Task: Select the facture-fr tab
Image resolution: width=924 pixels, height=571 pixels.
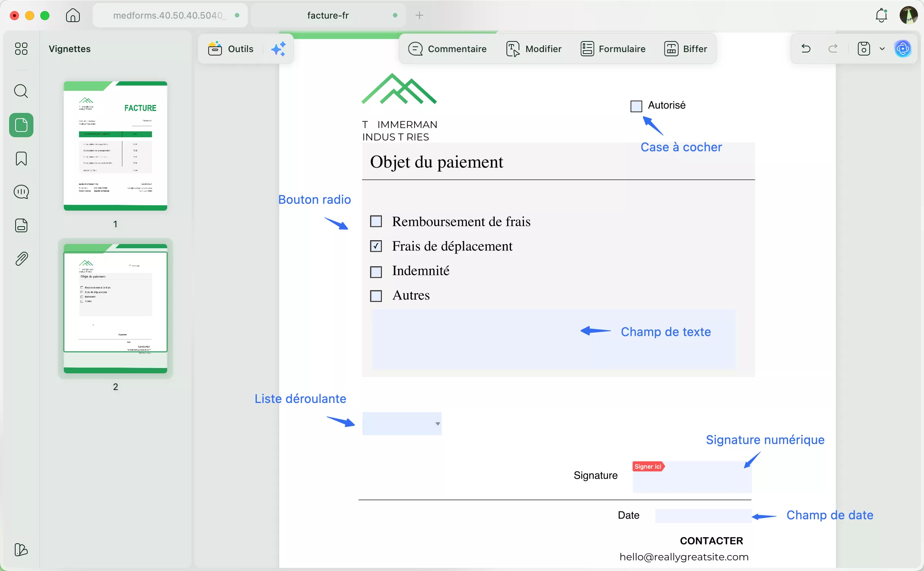Action: [x=328, y=15]
